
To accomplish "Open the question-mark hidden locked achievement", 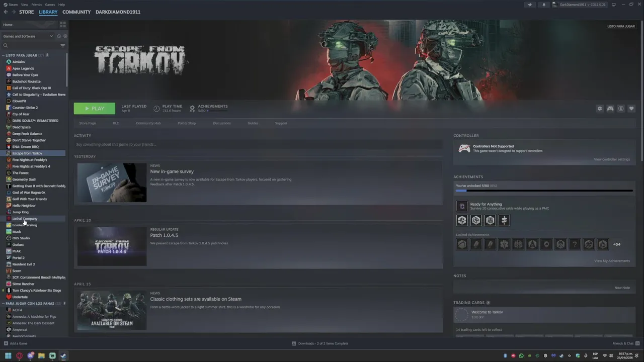I will (x=575, y=244).
